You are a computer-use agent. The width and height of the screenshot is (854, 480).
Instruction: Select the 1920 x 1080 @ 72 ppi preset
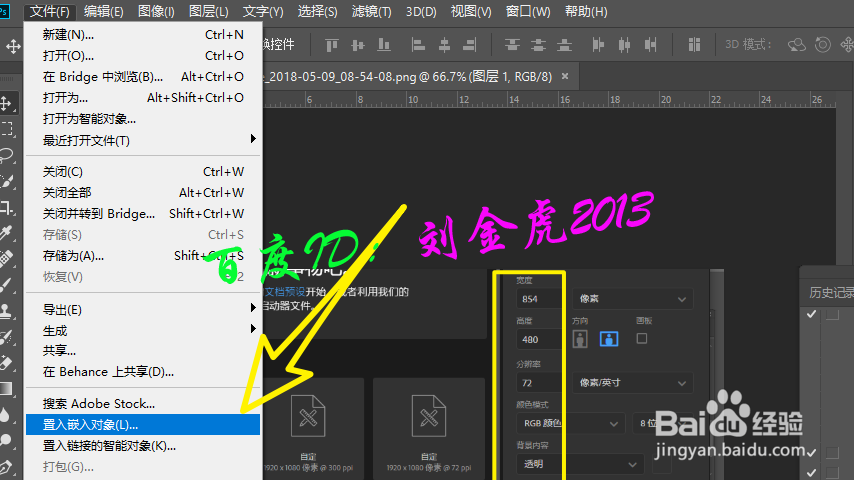point(429,429)
